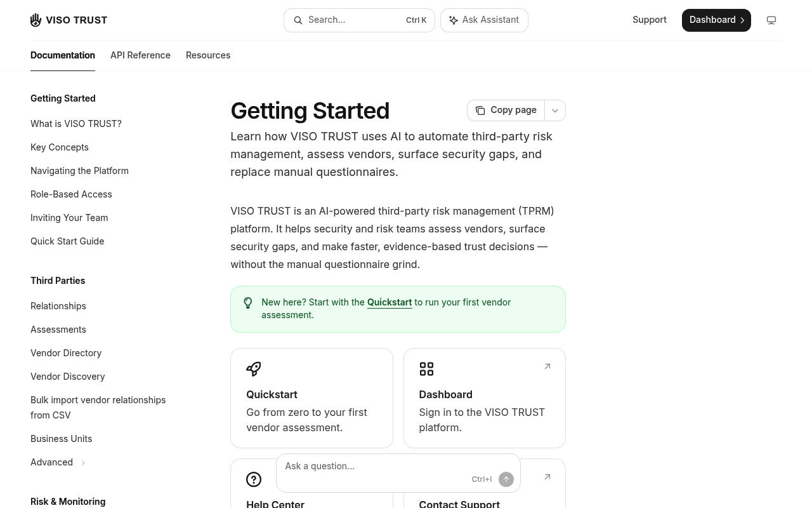Open Vendor Discovery page
812x508 pixels.
(x=68, y=377)
